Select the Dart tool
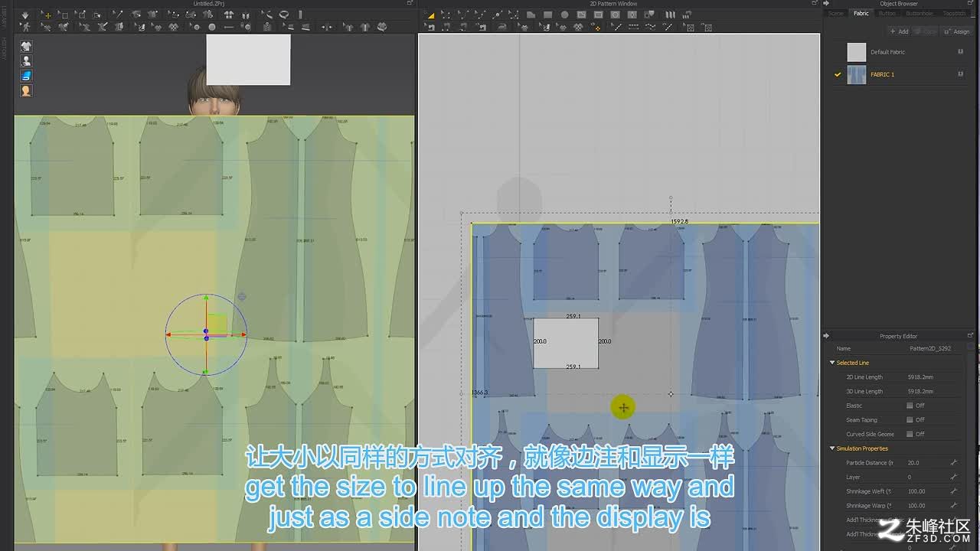This screenshot has width=980, height=551. click(632, 15)
